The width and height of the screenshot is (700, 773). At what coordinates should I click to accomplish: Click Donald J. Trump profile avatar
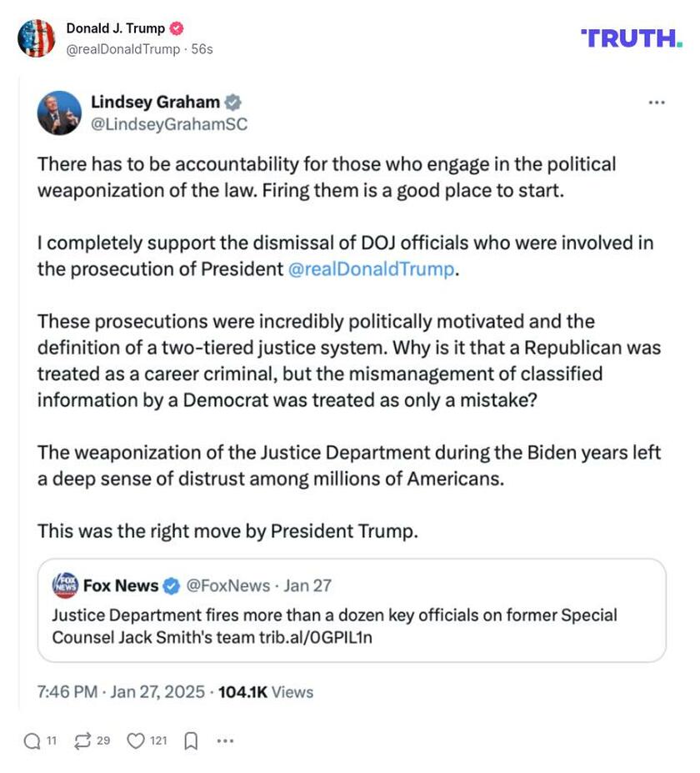point(36,38)
